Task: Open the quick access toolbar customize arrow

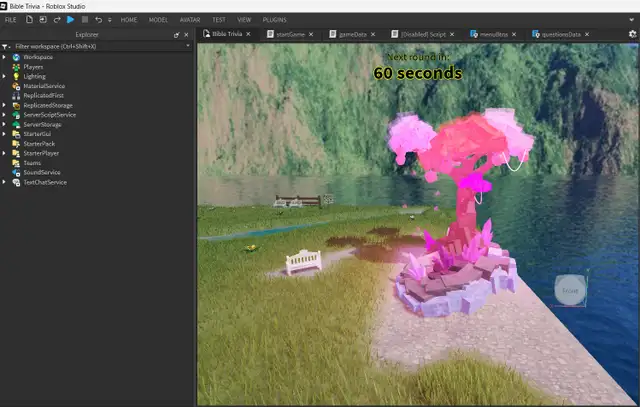Action: point(109,20)
